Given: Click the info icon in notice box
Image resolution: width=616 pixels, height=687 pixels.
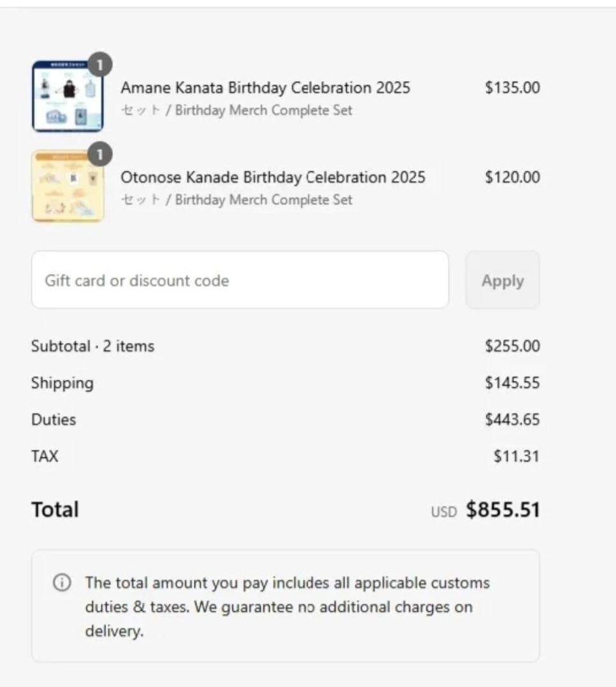Looking at the screenshot, I should (62, 582).
